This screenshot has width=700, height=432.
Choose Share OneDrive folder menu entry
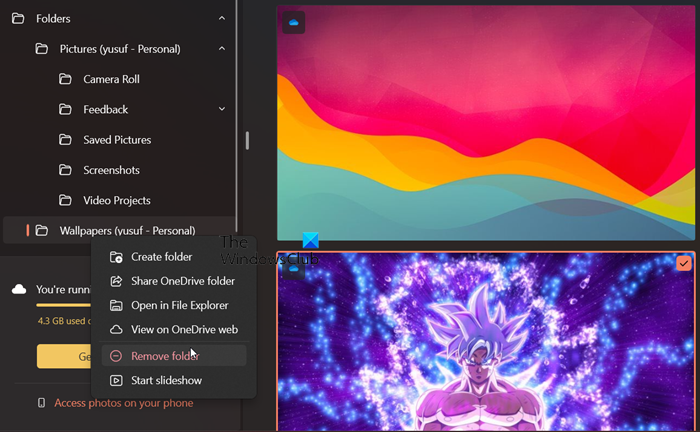click(174, 281)
